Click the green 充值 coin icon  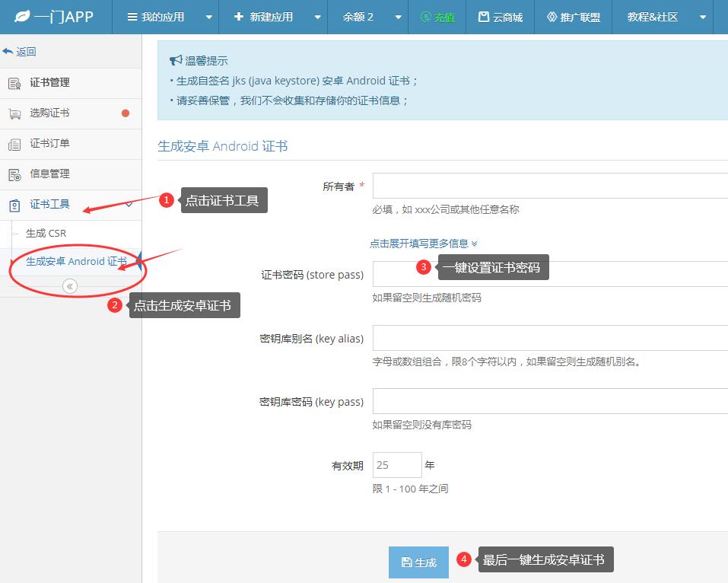tap(425, 18)
